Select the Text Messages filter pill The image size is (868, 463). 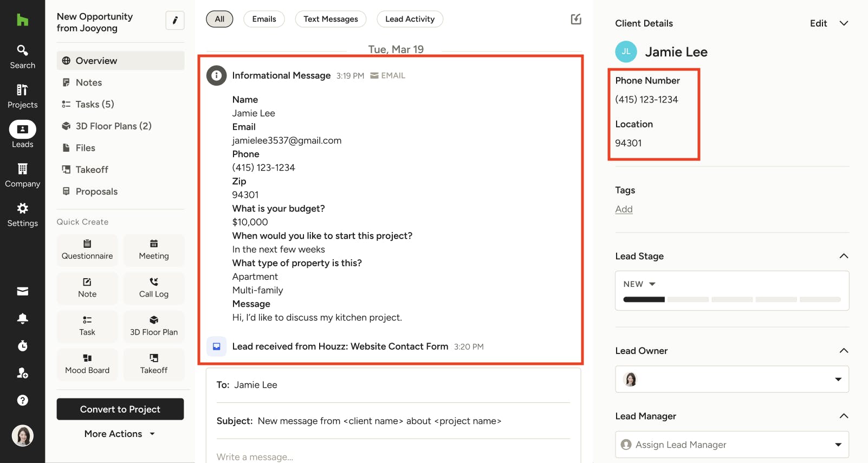click(331, 19)
